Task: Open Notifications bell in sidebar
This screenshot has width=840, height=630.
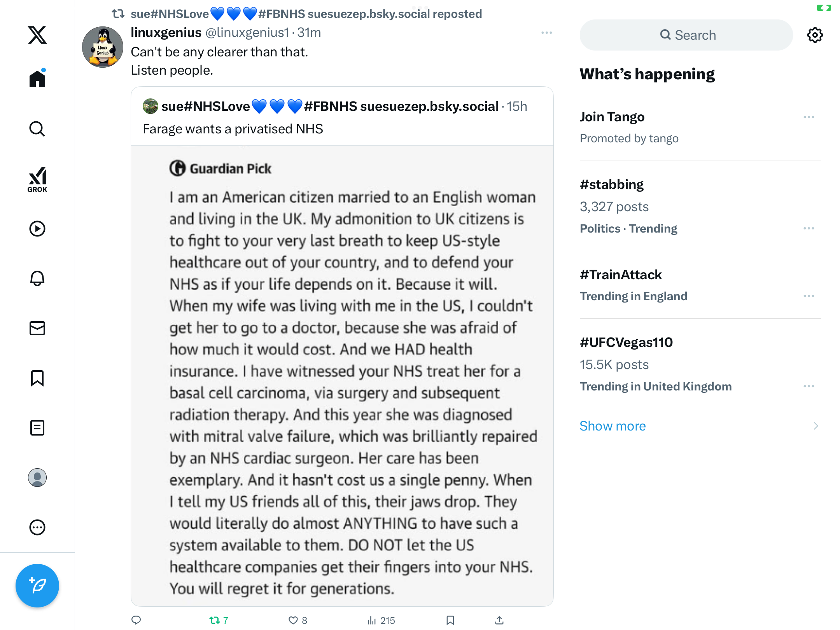Action: (x=37, y=278)
